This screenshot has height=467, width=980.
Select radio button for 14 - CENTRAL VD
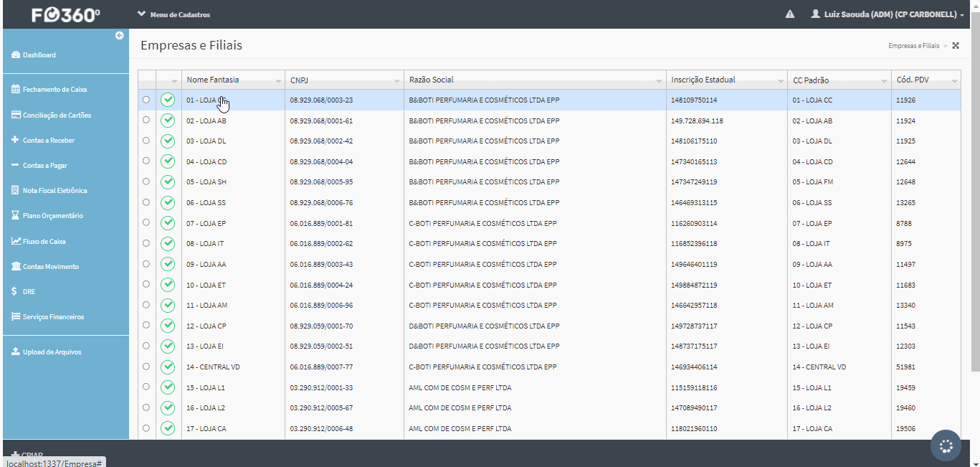[146, 367]
